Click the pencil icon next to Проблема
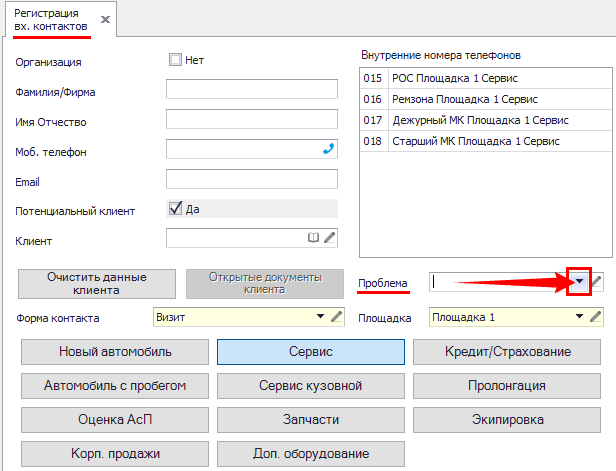616x471 pixels. coord(597,282)
